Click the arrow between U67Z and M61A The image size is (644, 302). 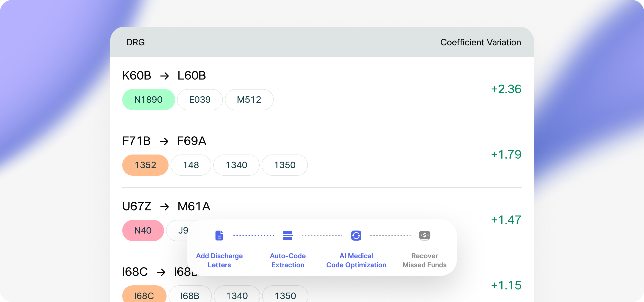[x=165, y=207]
